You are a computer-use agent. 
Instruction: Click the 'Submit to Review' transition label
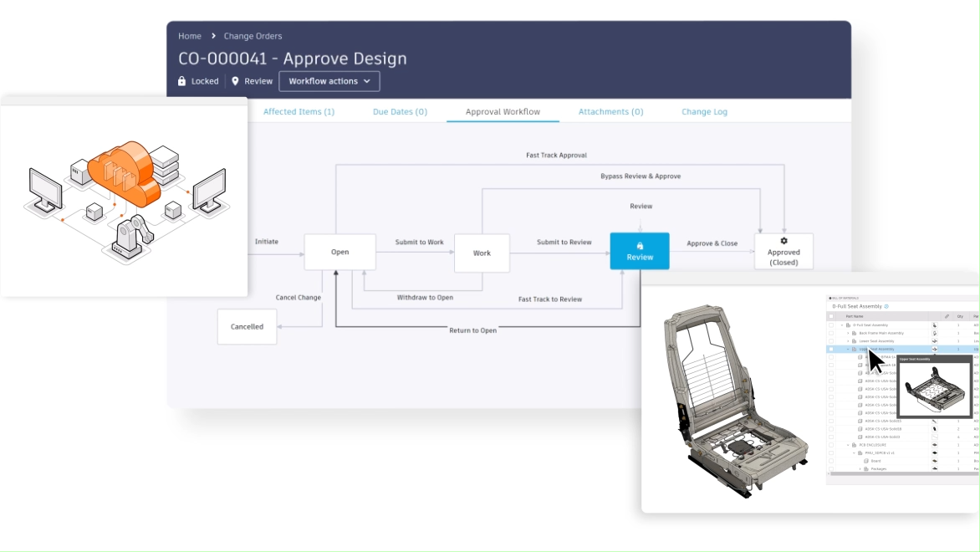(564, 242)
